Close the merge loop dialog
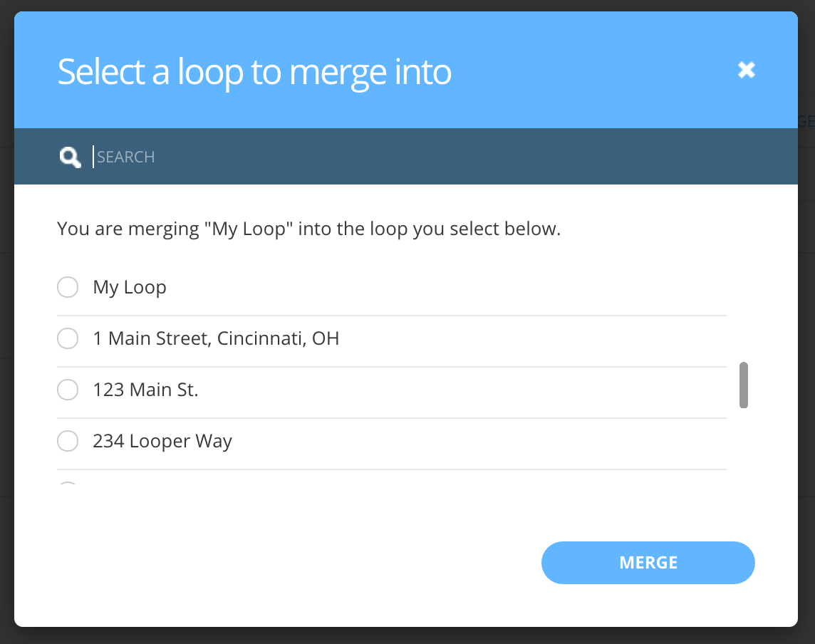815x644 pixels. coord(747,70)
